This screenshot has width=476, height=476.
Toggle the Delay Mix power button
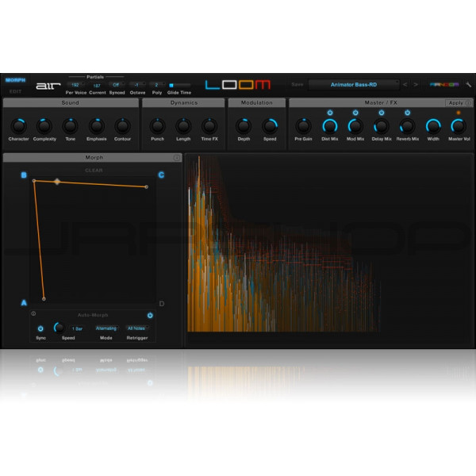pyautogui.click(x=382, y=113)
